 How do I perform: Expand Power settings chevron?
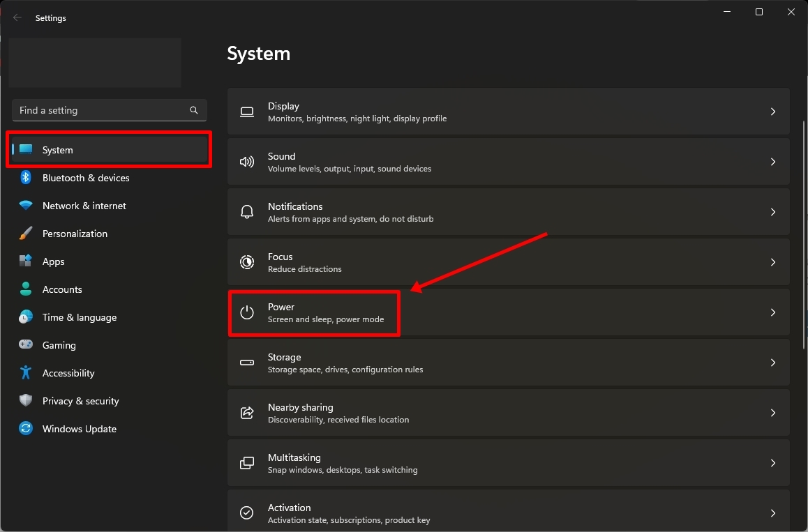pos(773,312)
